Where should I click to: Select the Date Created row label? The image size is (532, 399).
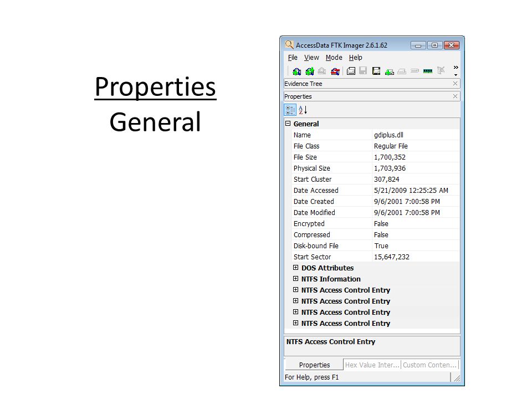coord(314,202)
